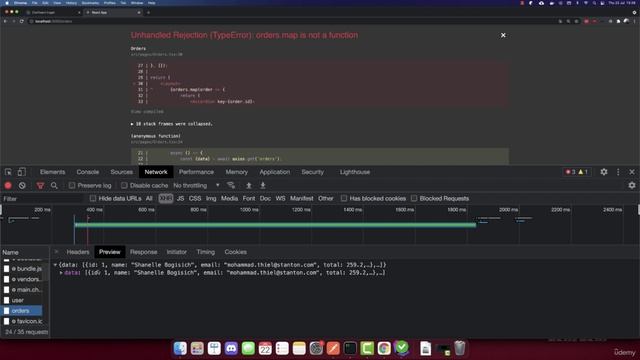Show the Response tab of request
Screen dimensions: 640x360
pyautogui.click(x=143, y=252)
